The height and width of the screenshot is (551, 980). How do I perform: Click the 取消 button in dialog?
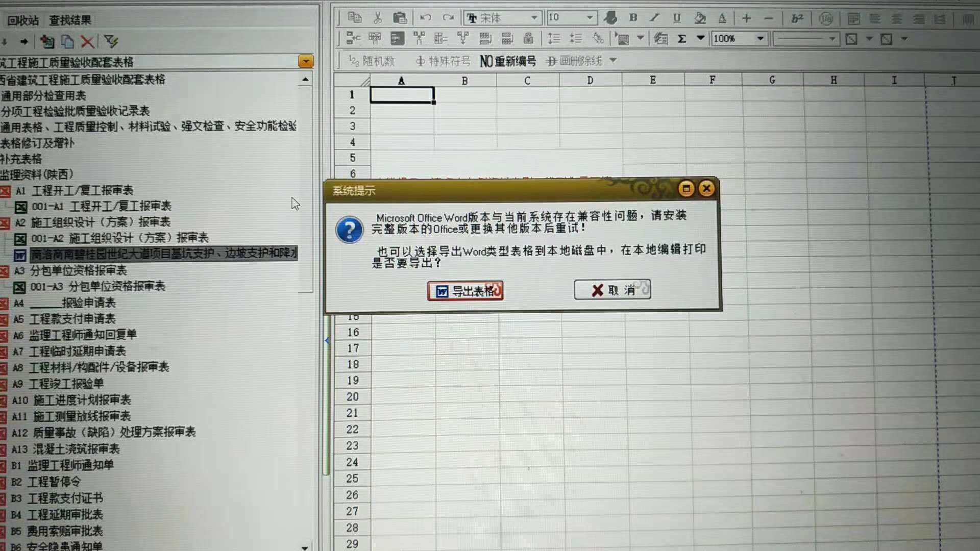(612, 290)
